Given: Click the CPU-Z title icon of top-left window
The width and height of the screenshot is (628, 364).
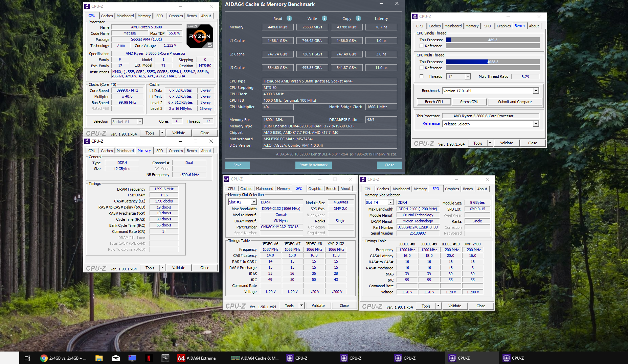Looking at the screenshot, I should coord(87,6).
